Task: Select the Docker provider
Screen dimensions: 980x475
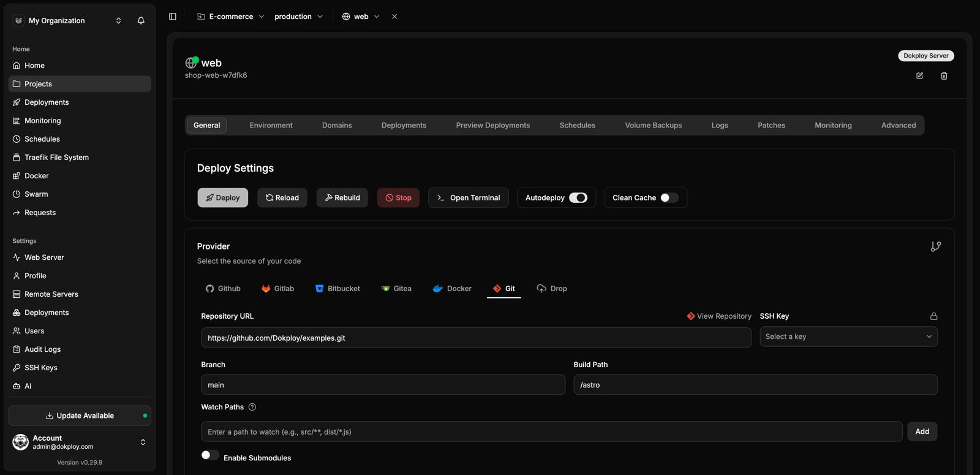Action: [x=452, y=289]
